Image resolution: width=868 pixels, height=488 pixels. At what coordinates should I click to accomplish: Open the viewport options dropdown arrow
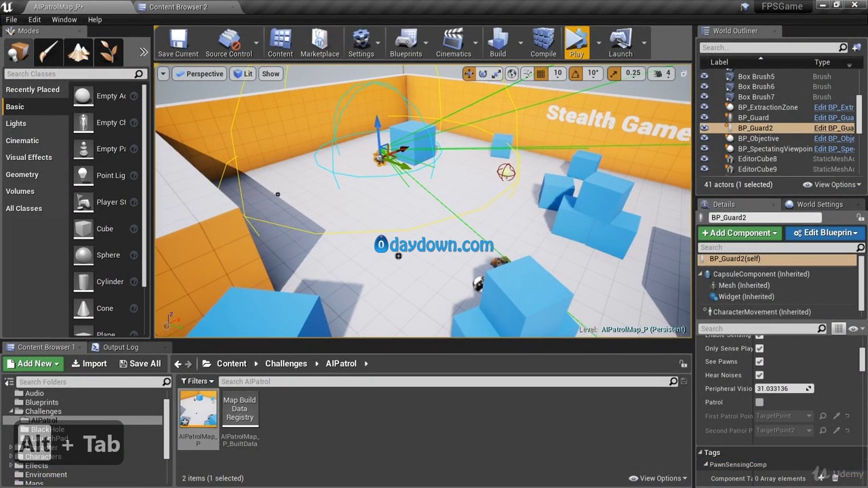163,74
